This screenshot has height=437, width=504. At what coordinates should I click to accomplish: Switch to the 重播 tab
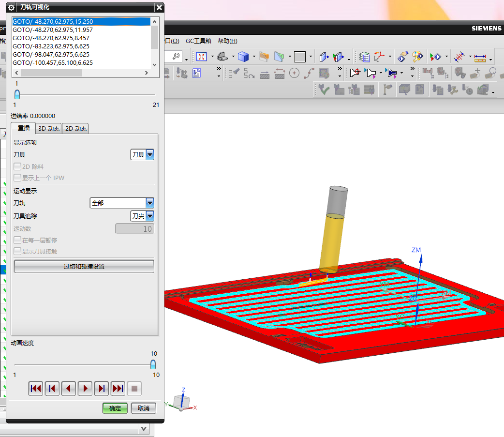click(24, 128)
